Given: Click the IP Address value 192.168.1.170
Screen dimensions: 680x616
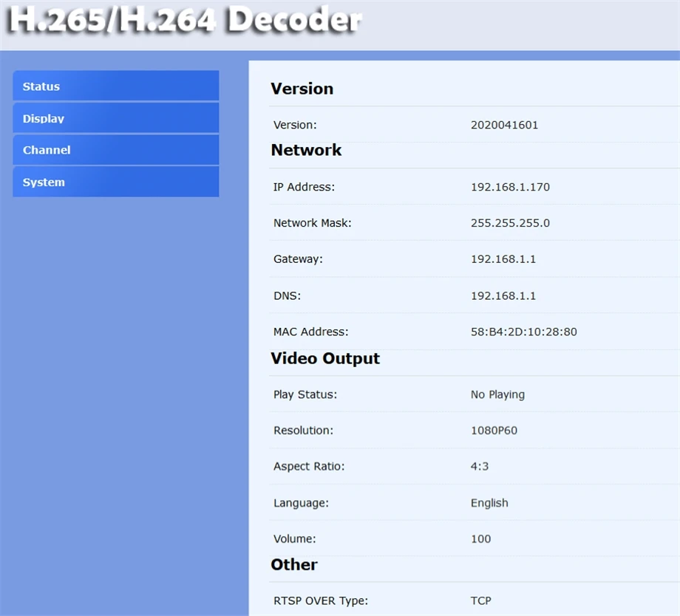Looking at the screenshot, I should [510, 187].
